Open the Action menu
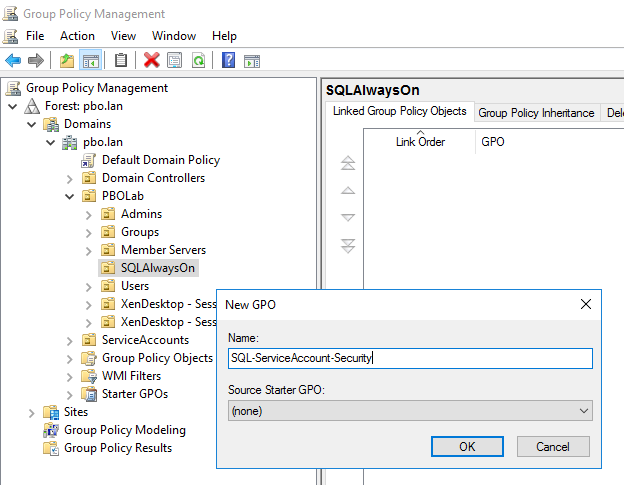This screenshot has height=485, width=624. tap(77, 36)
